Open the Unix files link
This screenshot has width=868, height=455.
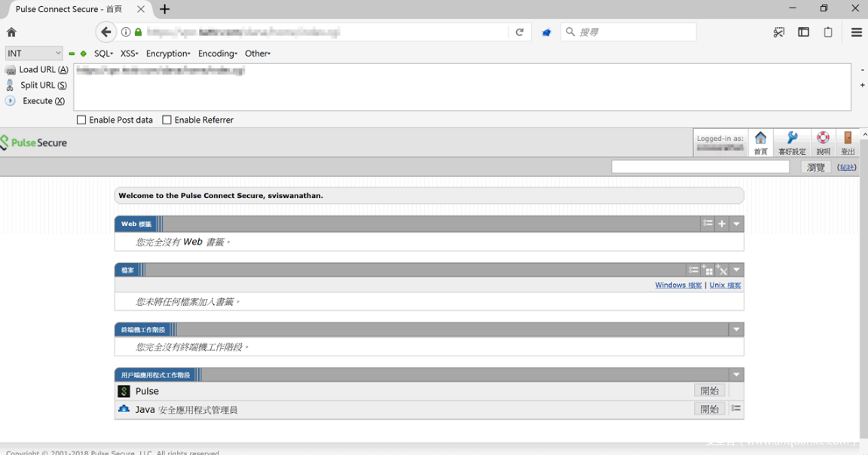[x=725, y=285]
